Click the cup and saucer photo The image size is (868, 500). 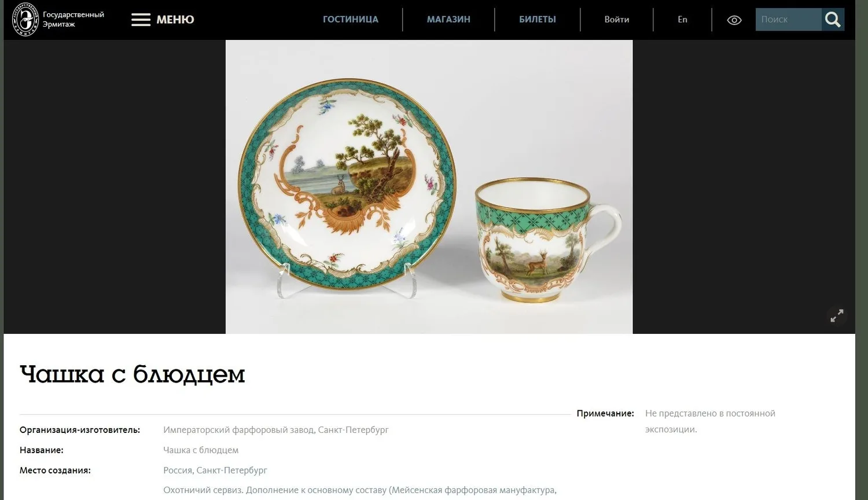(429, 186)
